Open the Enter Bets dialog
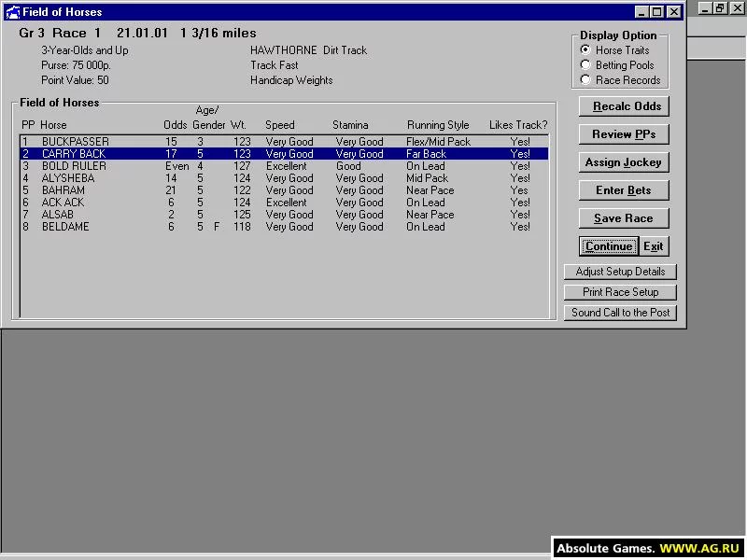 [624, 190]
